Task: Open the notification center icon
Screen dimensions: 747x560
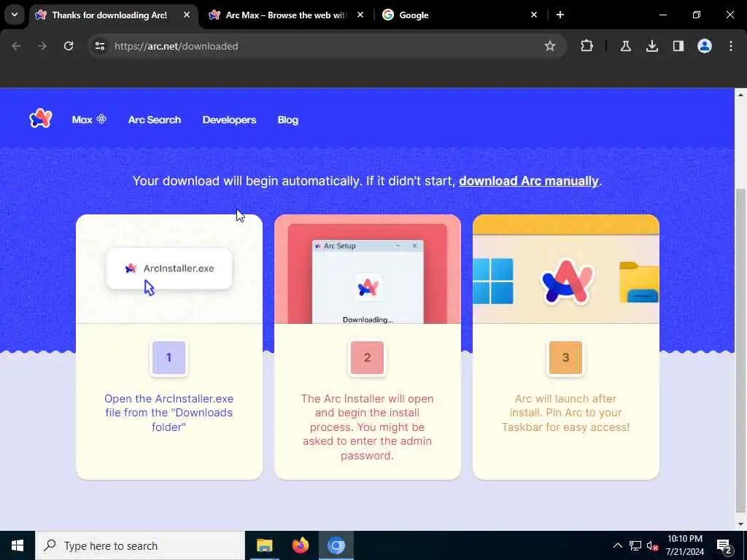Action: tap(724, 546)
